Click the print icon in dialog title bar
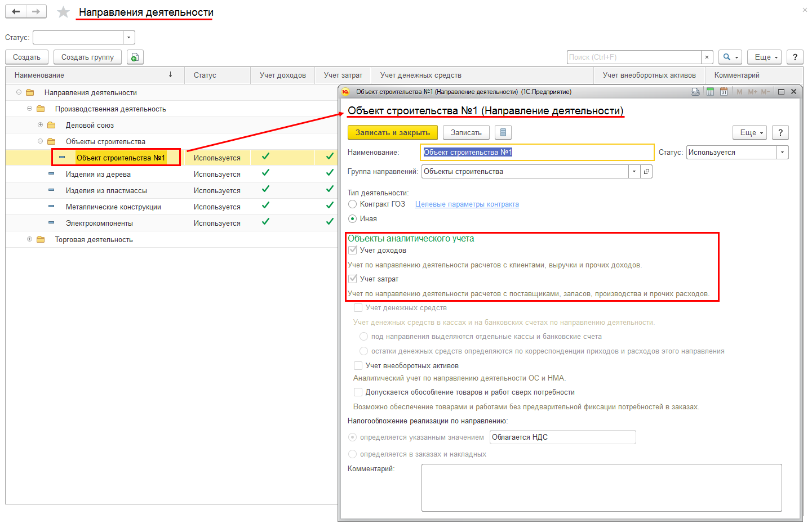Image resolution: width=812 pixels, height=523 pixels. pos(695,92)
